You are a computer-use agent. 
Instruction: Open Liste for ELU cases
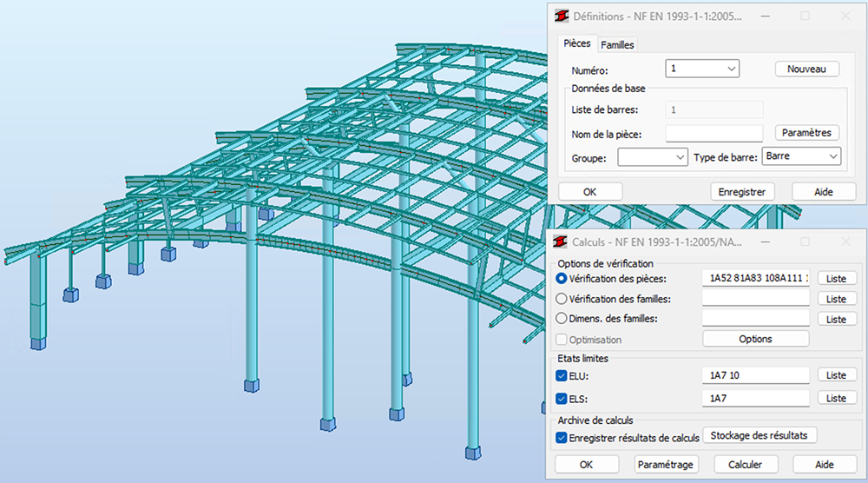click(x=837, y=375)
